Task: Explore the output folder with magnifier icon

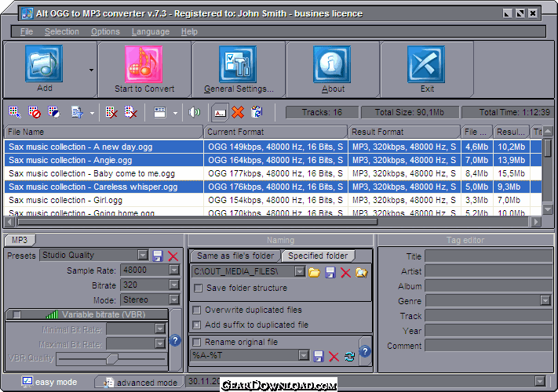Action: [362, 273]
